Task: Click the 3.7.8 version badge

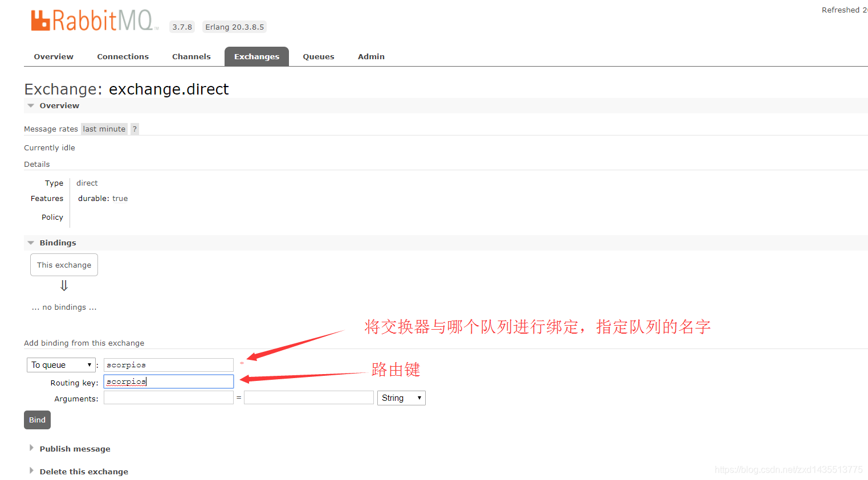Action: [182, 27]
